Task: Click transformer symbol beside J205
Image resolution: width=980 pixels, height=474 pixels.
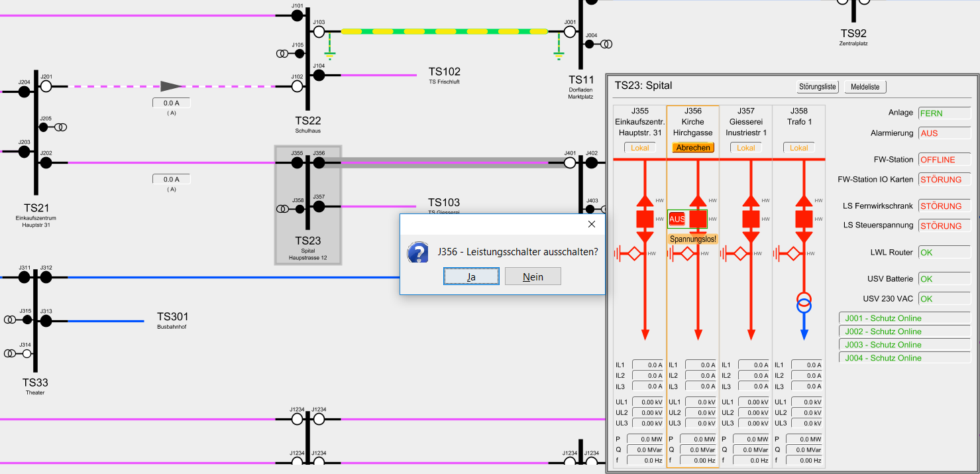Action: pyautogui.click(x=60, y=127)
